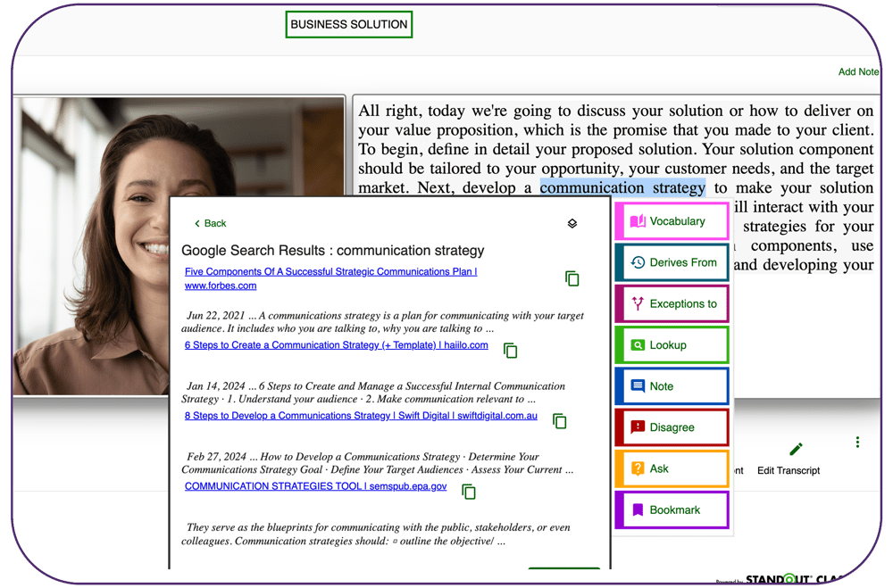Copy the semspub.epa.gov result link
The width and height of the screenshot is (893, 588).
point(468,492)
